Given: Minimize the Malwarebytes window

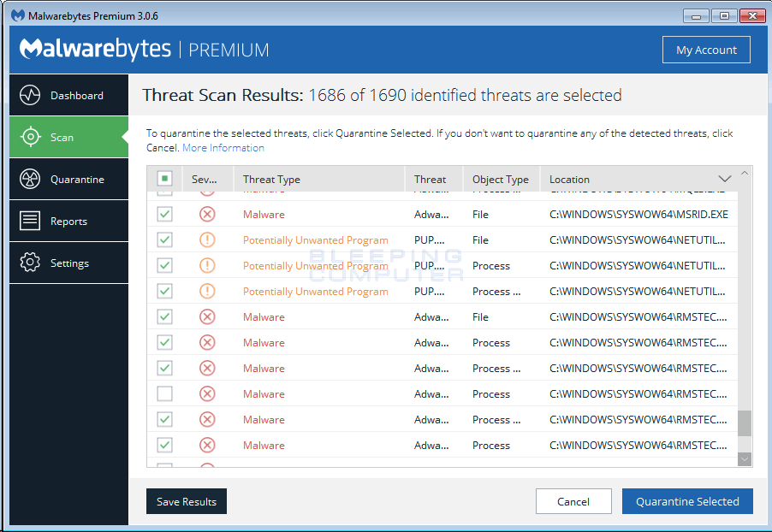Looking at the screenshot, I should 696,15.
